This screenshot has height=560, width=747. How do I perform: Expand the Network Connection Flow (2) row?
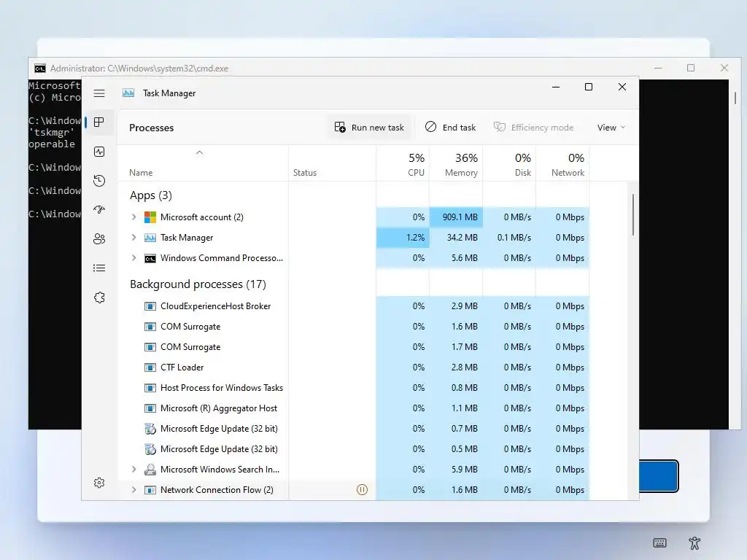click(134, 490)
